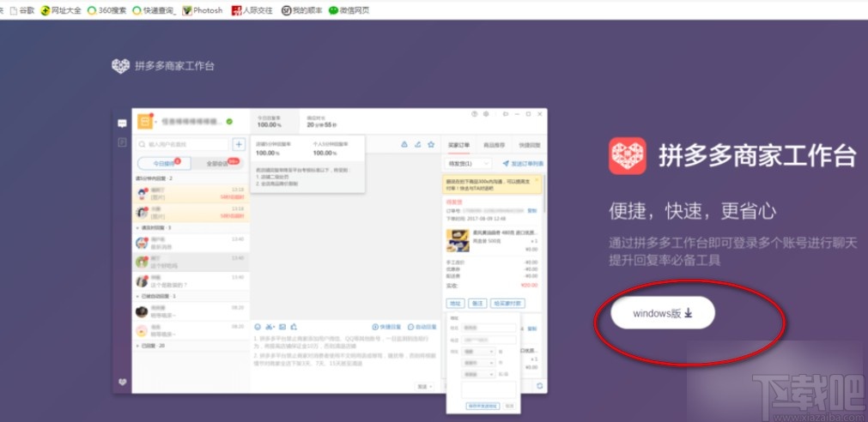
Task: Open the 待发货(1) dropdown
Action: pos(468,164)
